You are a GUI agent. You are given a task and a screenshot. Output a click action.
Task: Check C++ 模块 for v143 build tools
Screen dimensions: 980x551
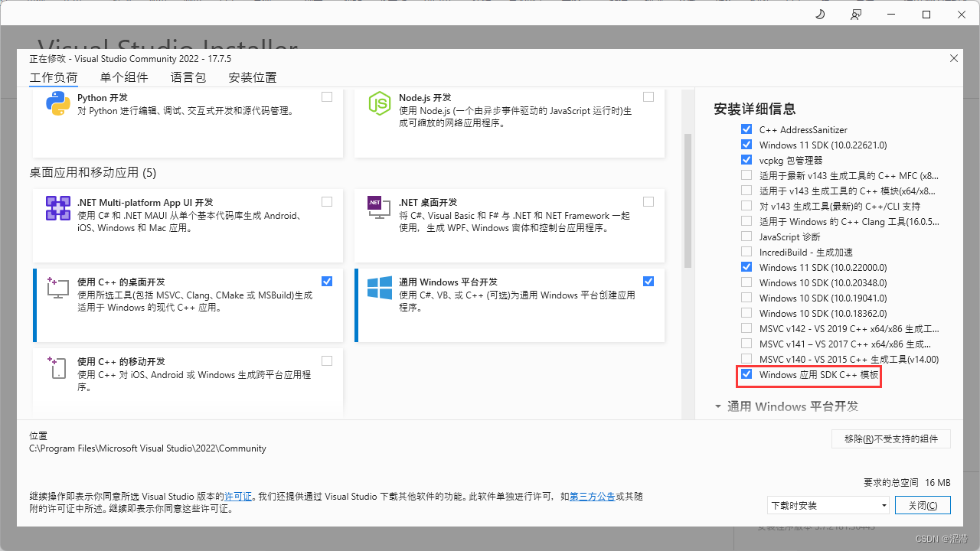click(746, 191)
